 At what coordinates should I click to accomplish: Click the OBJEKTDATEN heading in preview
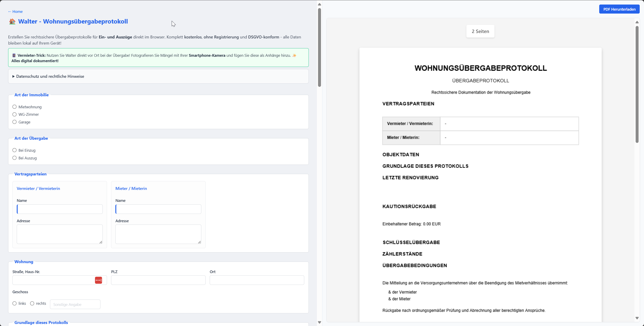point(401,155)
